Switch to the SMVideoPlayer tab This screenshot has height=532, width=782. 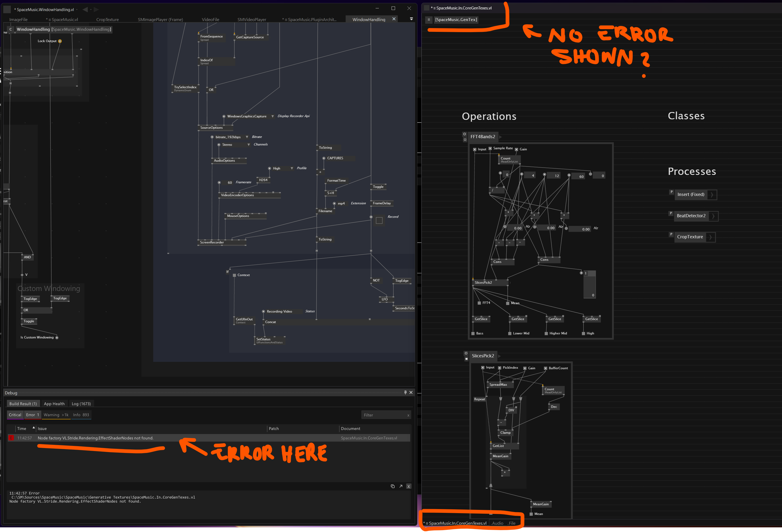251,19
